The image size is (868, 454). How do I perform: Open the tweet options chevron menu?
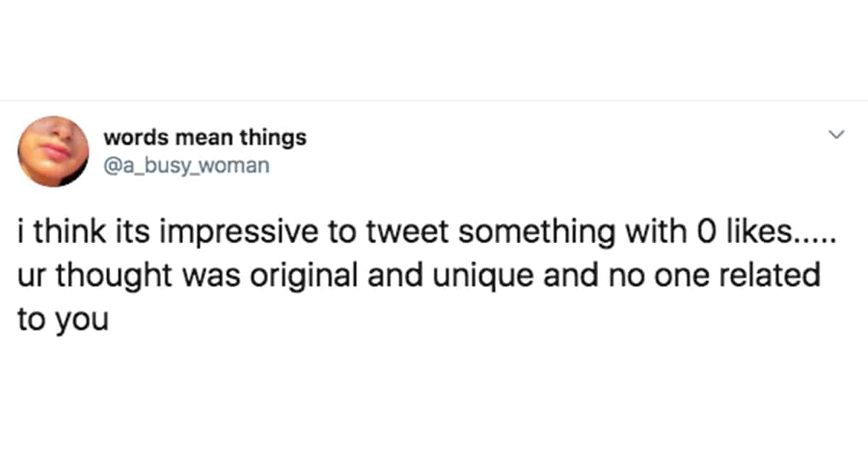(x=837, y=134)
